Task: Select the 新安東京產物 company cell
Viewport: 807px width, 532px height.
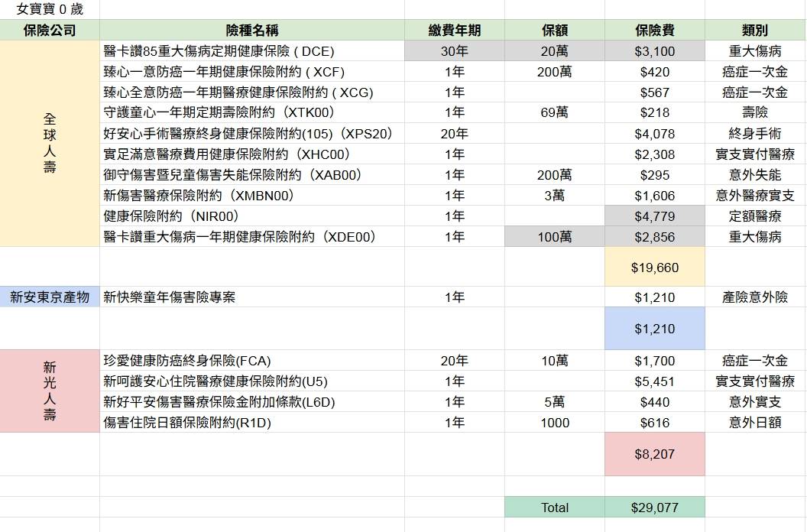Action: 50,297
